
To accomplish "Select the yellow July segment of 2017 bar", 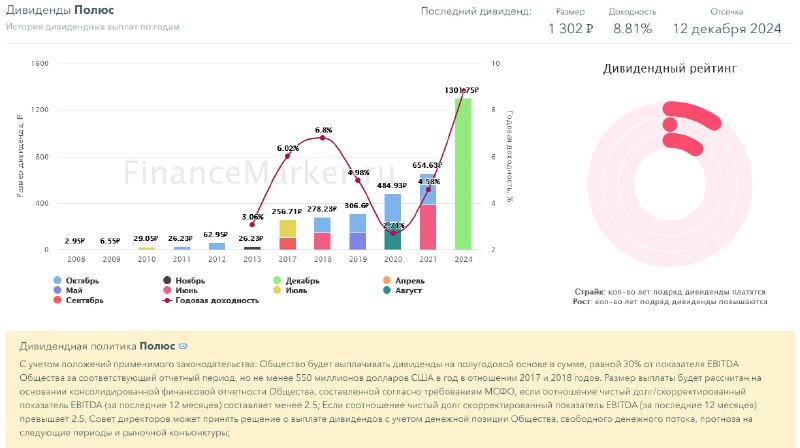I will click(x=287, y=229).
